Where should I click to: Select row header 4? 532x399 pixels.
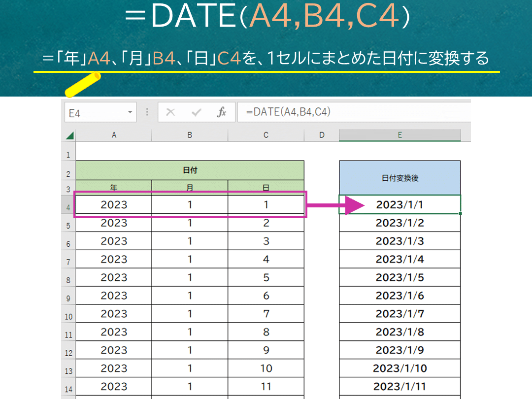69,207
